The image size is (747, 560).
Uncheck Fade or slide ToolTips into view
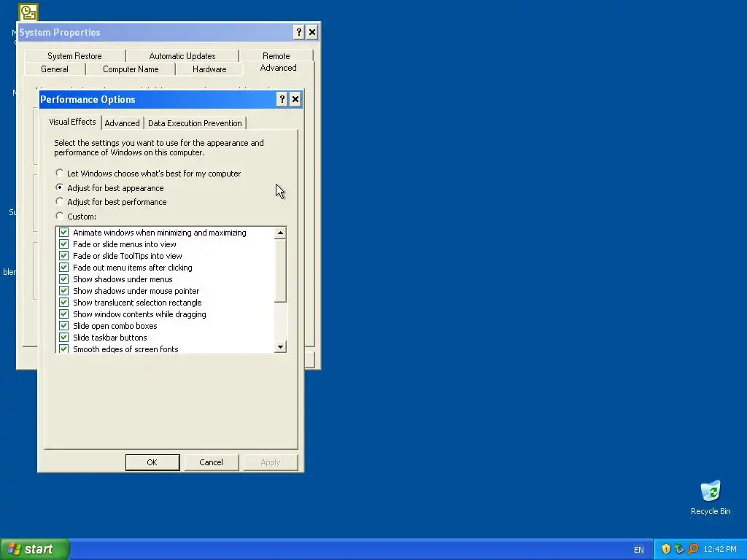tap(64, 256)
